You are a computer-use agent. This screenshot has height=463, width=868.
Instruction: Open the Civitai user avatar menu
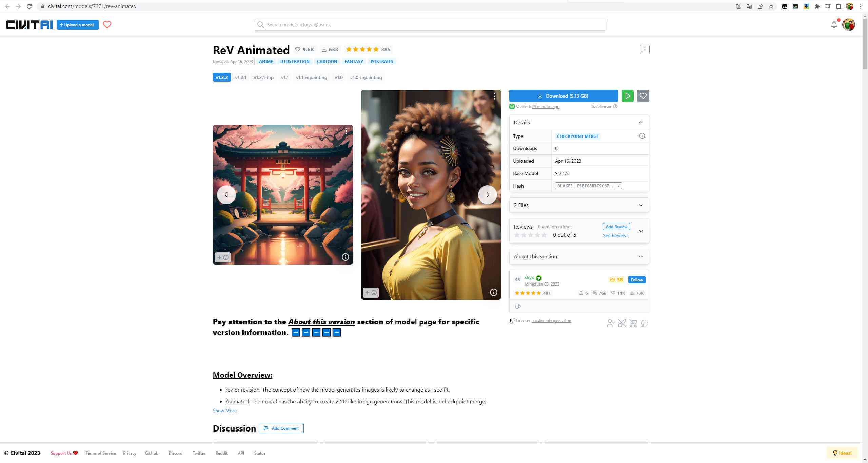(x=849, y=25)
